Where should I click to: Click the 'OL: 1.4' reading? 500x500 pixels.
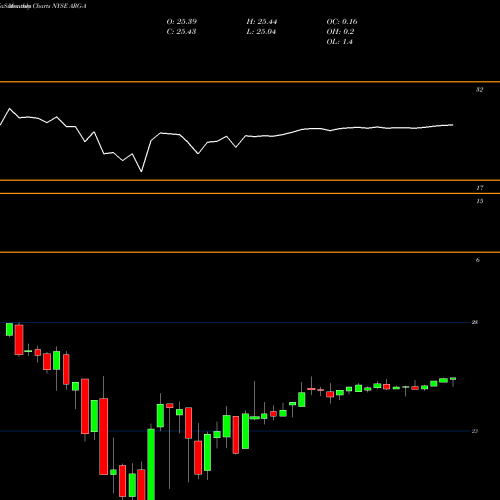(340, 42)
